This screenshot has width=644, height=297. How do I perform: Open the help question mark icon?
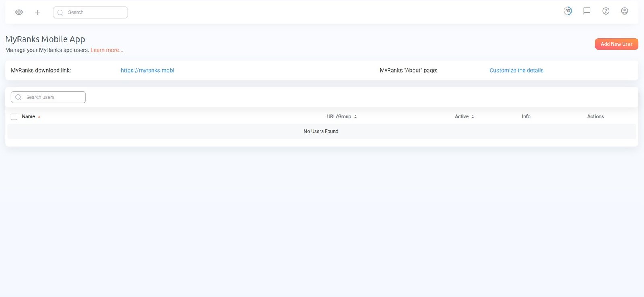[x=606, y=11]
